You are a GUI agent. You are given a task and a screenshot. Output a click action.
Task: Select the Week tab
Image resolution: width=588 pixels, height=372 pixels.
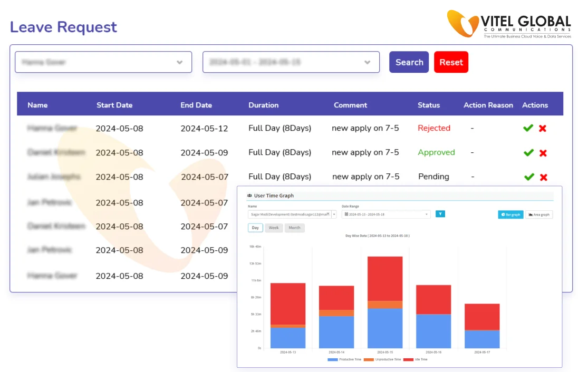pyautogui.click(x=274, y=228)
